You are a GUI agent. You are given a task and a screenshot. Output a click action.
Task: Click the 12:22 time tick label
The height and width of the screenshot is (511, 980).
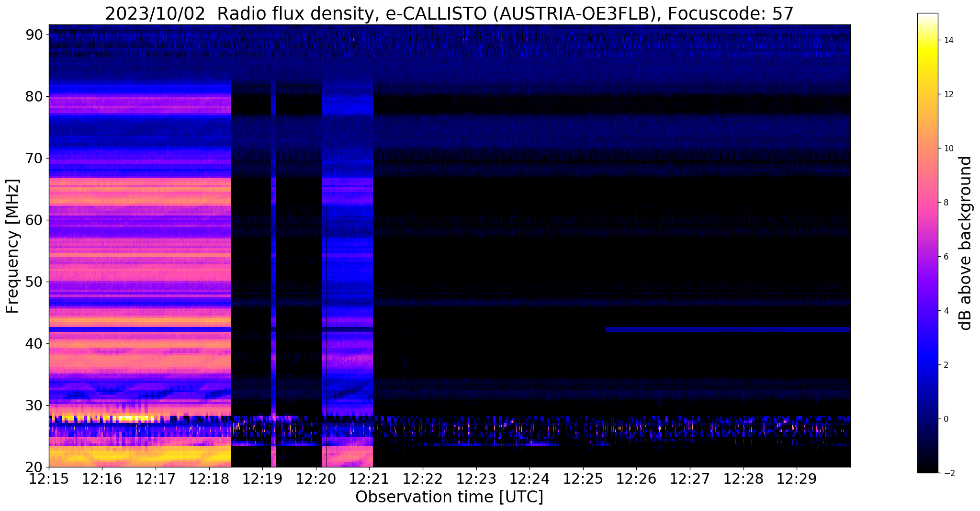coord(423,478)
